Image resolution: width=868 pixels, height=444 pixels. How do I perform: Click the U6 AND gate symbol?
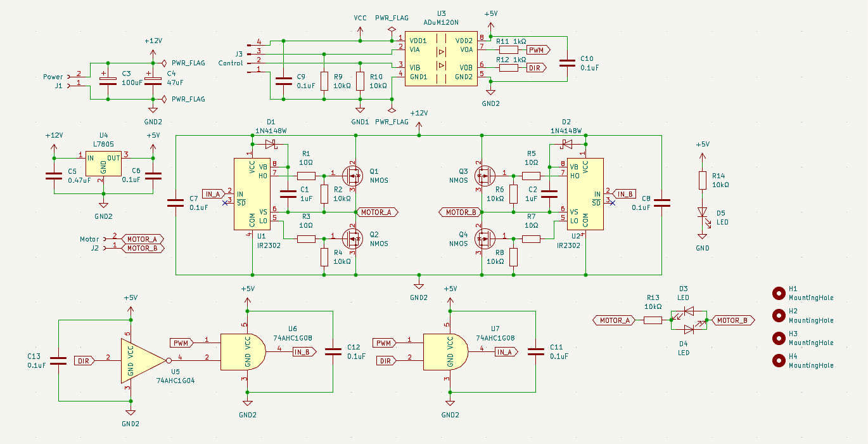tap(242, 351)
